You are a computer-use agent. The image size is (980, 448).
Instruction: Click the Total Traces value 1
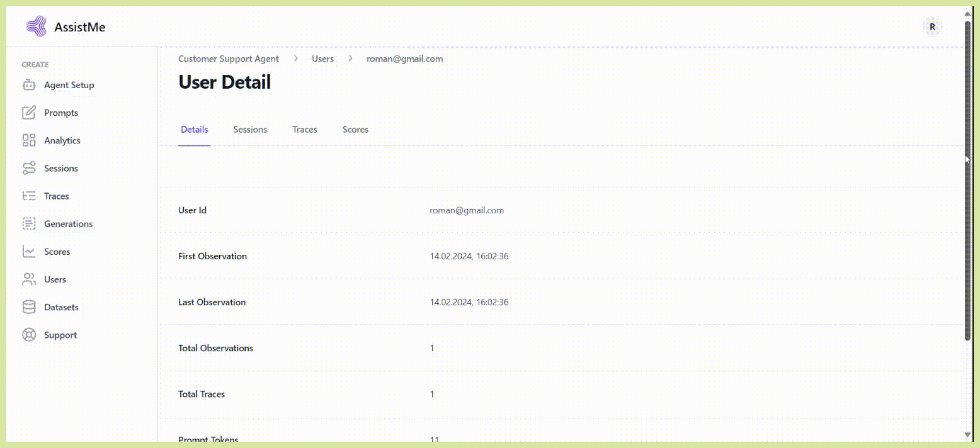click(432, 394)
